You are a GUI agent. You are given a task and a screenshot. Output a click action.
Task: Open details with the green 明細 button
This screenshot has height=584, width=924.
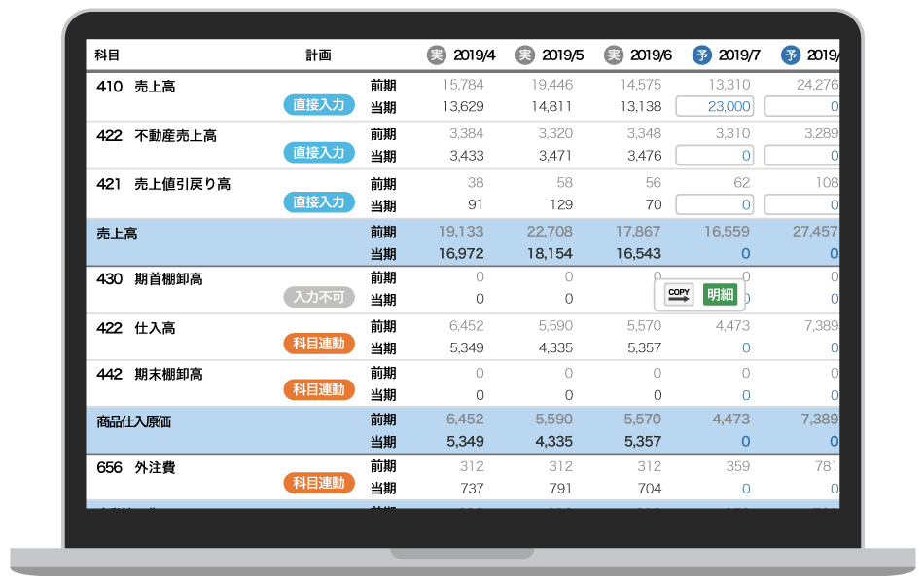[x=721, y=294]
